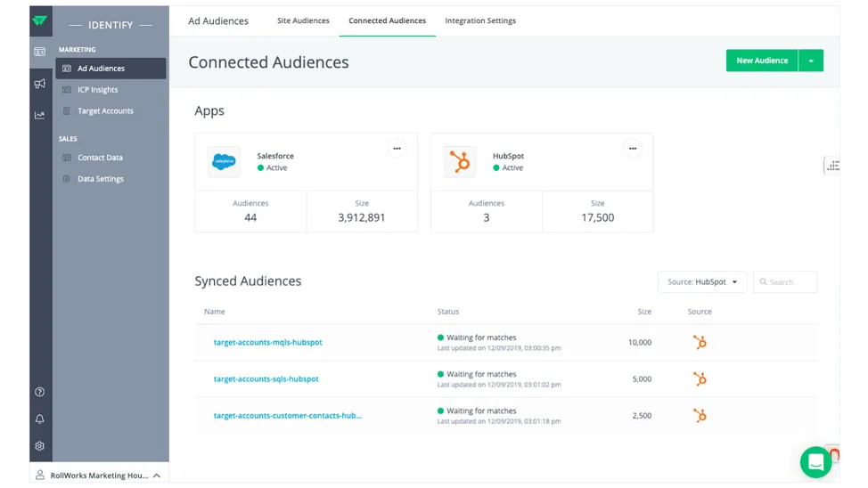The image size is (868, 488).
Task: Switch to the Site Audiences tab
Action: click(x=303, y=21)
